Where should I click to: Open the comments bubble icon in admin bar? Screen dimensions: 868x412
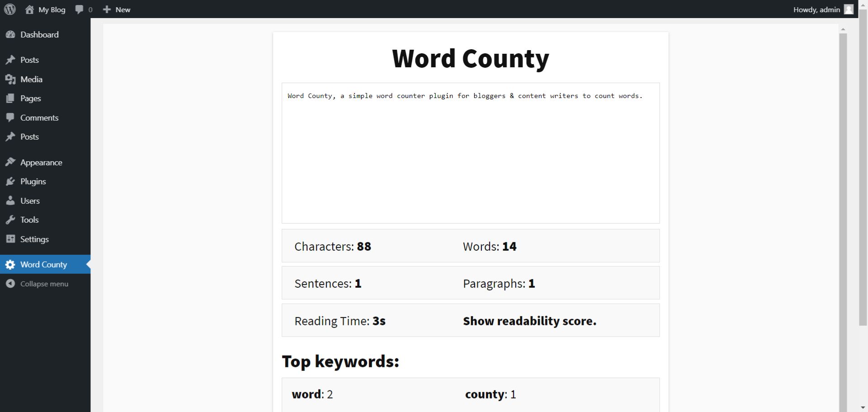pos(79,9)
